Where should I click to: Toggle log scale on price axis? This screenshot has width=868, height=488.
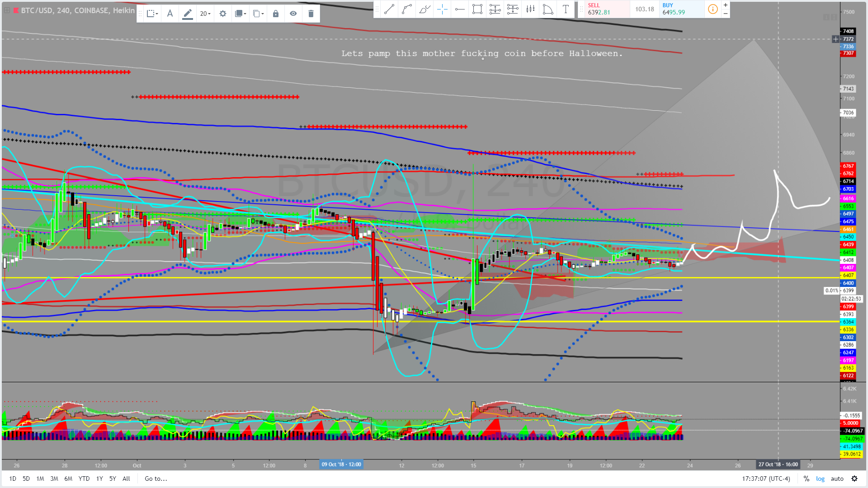(x=820, y=479)
